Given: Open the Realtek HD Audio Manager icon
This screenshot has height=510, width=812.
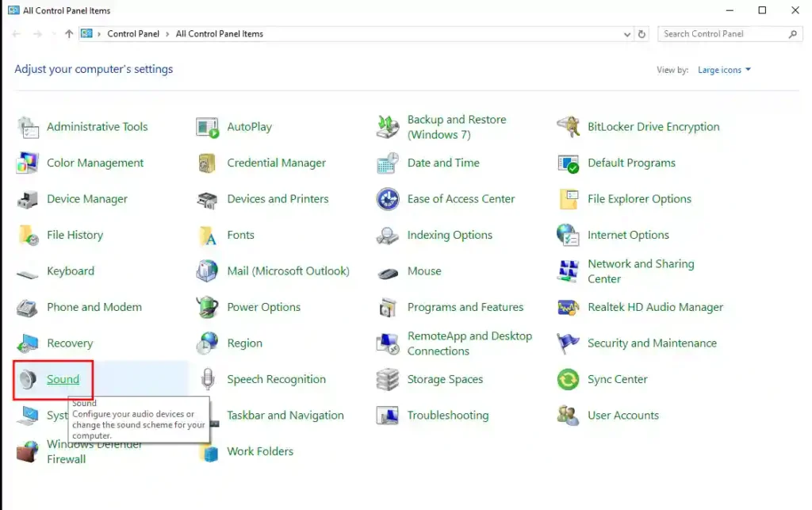Looking at the screenshot, I should pos(568,308).
